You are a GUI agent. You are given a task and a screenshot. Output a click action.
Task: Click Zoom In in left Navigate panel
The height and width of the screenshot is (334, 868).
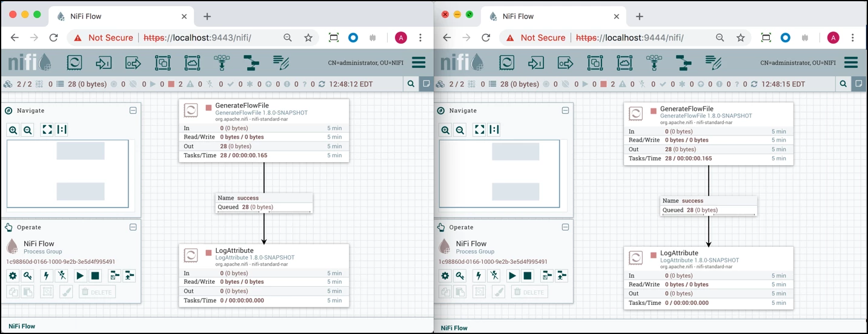[x=13, y=129]
